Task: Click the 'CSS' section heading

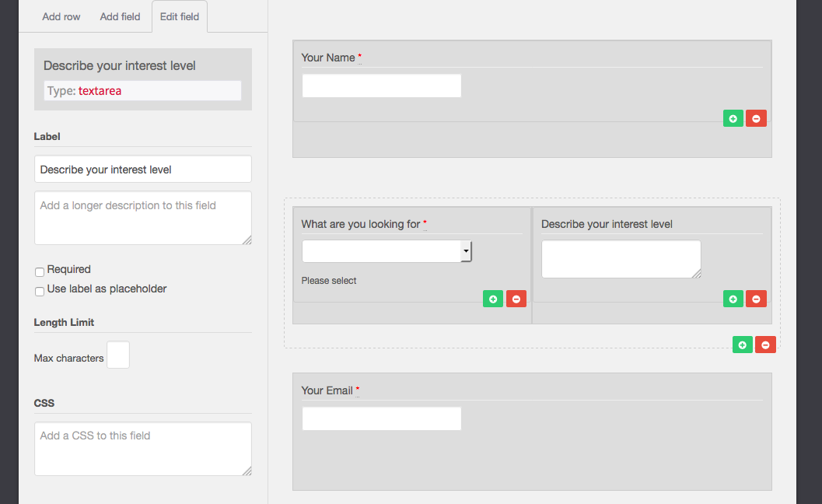Action: coord(44,404)
